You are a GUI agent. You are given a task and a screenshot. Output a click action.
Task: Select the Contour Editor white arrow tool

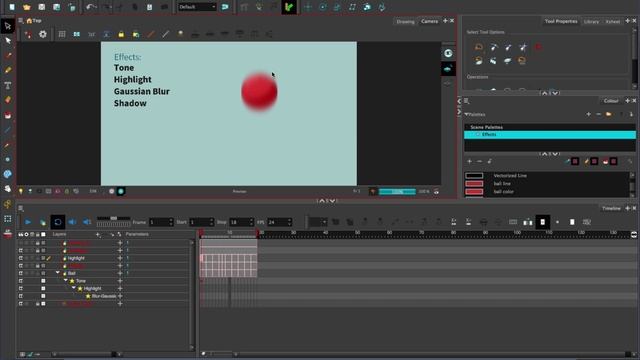[x=8, y=41]
